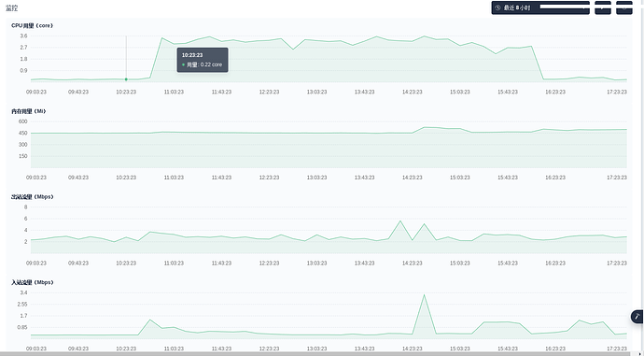This screenshot has height=356, width=644.
Task: Click the 内存用量 (Mi) chart title
Action: pos(29,111)
